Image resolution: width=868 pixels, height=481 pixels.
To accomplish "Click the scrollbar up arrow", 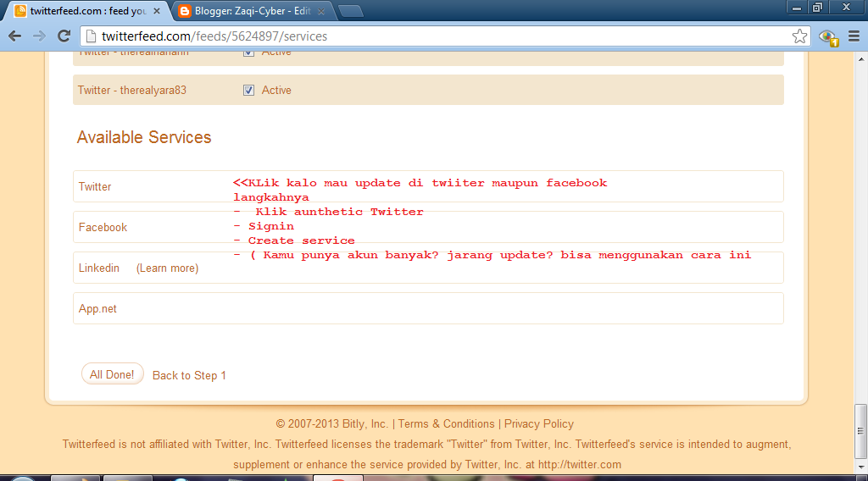I will [861, 58].
